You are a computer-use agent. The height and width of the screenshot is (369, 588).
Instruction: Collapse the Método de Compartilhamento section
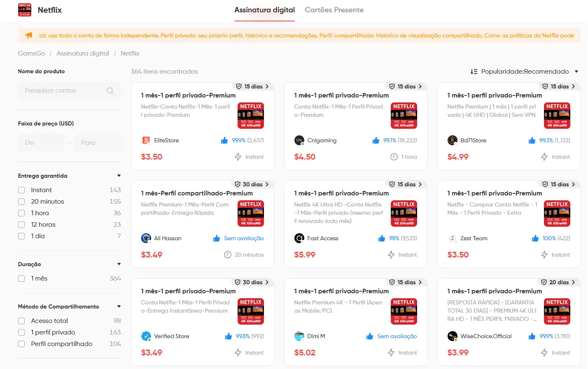tap(119, 306)
